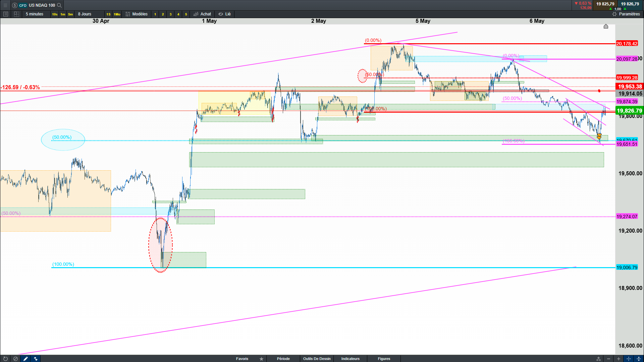Open Paramètres settings

coord(626,14)
